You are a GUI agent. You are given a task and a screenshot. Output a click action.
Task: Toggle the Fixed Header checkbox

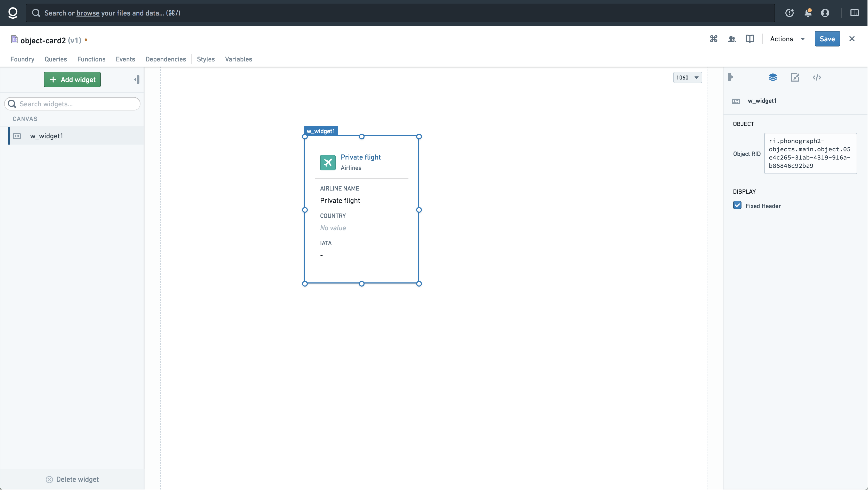(737, 205)
